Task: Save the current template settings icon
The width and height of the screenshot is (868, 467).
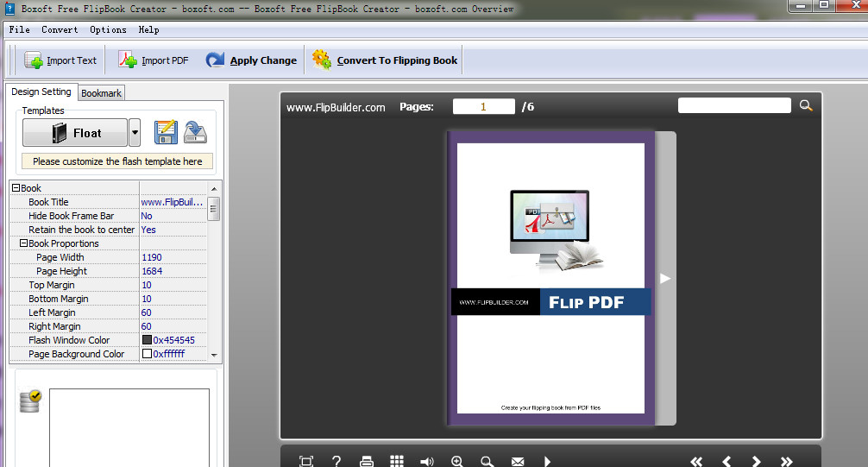Action: 166,132
